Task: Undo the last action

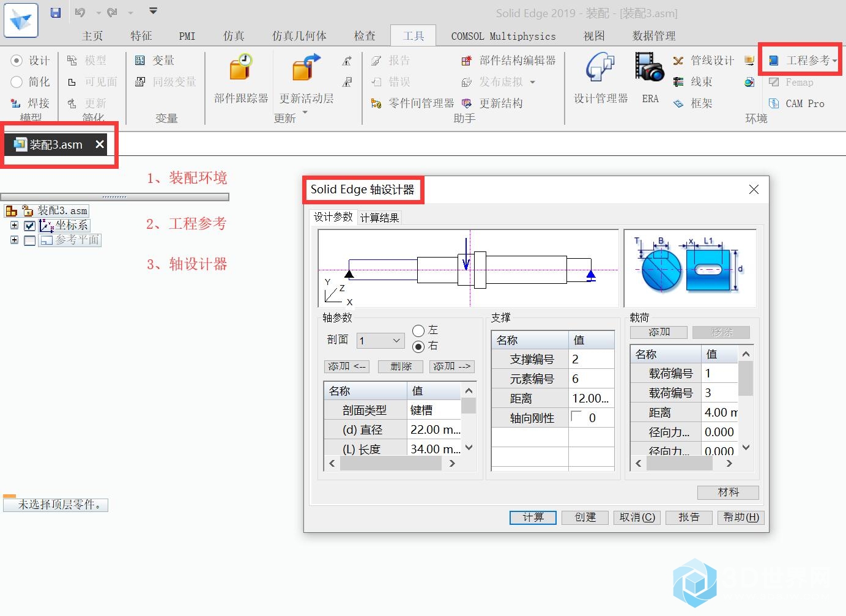Action: [80, 12]
